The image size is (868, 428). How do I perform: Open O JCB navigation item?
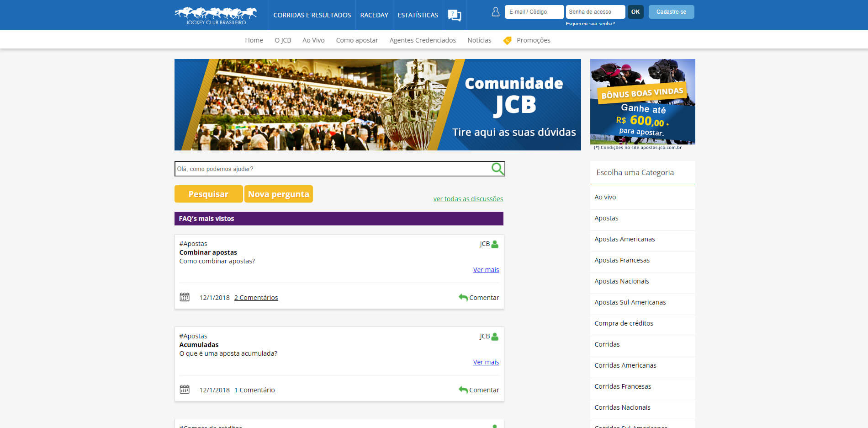pyautogui.click(x=283, y=40)
